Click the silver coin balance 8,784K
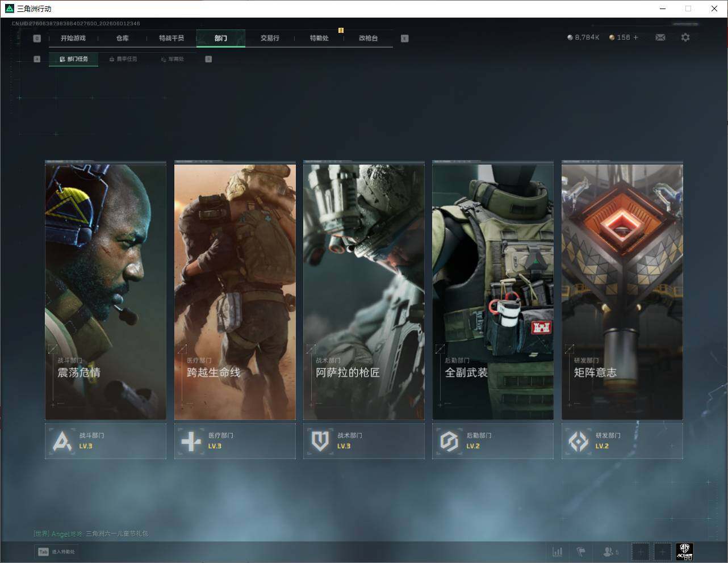The width and height of the screenshot is (728, 563). click(x=583, y=37)
